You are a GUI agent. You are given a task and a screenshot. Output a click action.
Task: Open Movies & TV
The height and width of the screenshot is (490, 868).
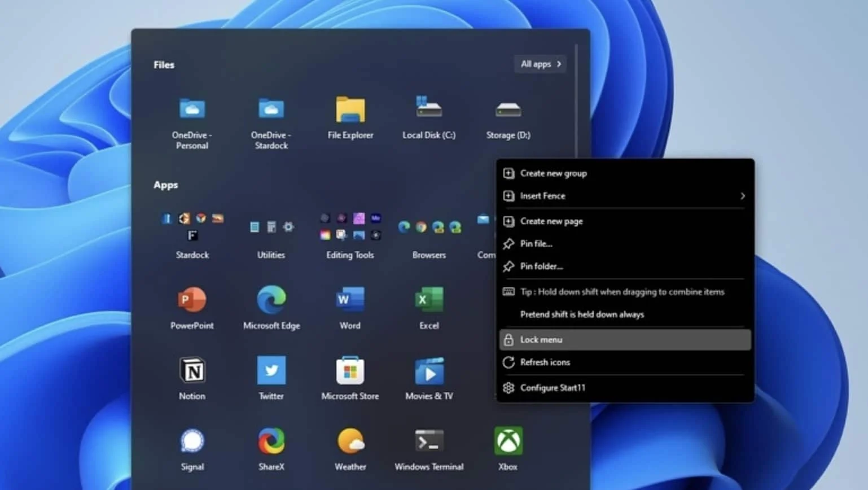pyautogui.click(x=429, y=378)
